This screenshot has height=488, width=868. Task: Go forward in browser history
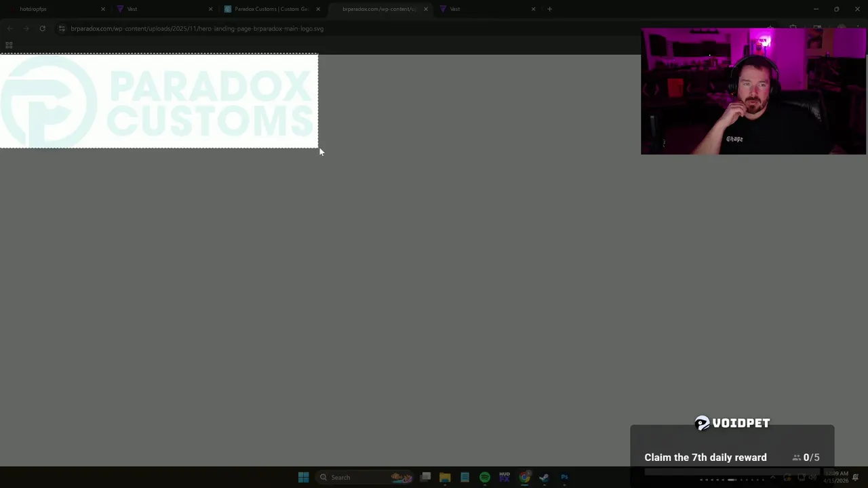tap(26, 28)
